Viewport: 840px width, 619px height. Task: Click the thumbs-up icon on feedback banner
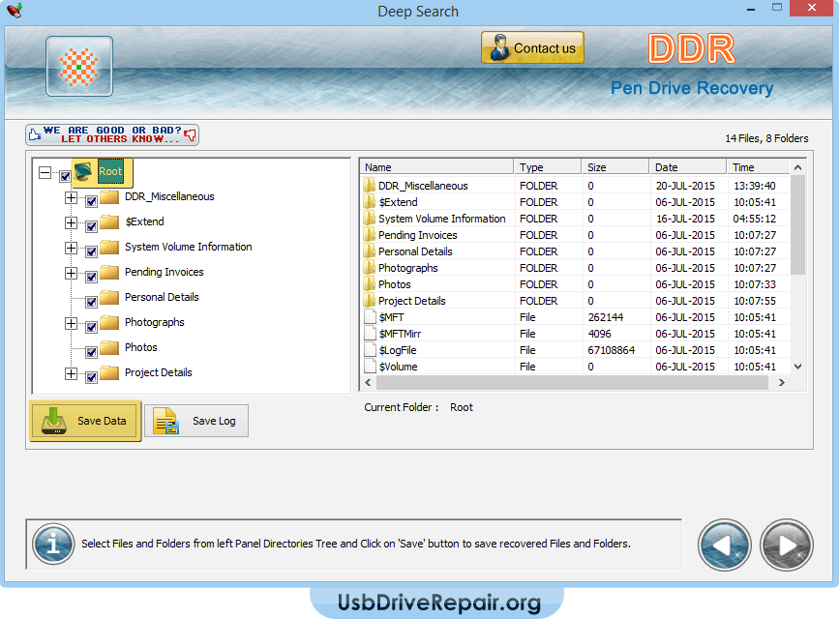pos(35,134)
